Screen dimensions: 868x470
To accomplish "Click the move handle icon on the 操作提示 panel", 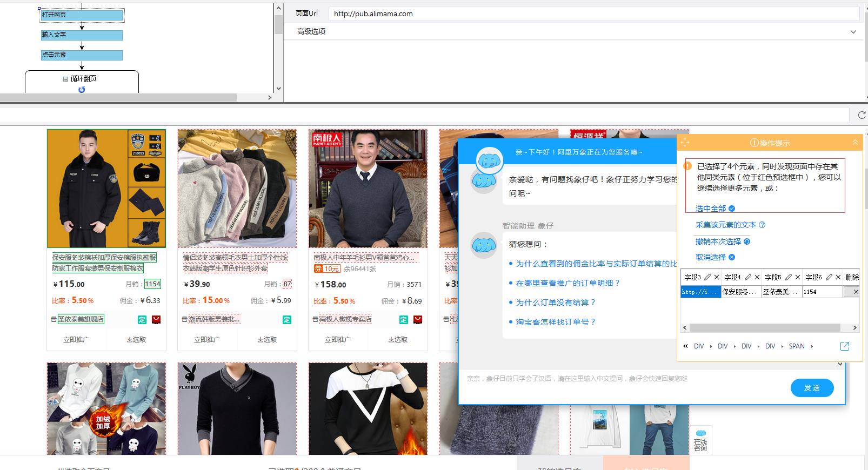I will [685, 142].
